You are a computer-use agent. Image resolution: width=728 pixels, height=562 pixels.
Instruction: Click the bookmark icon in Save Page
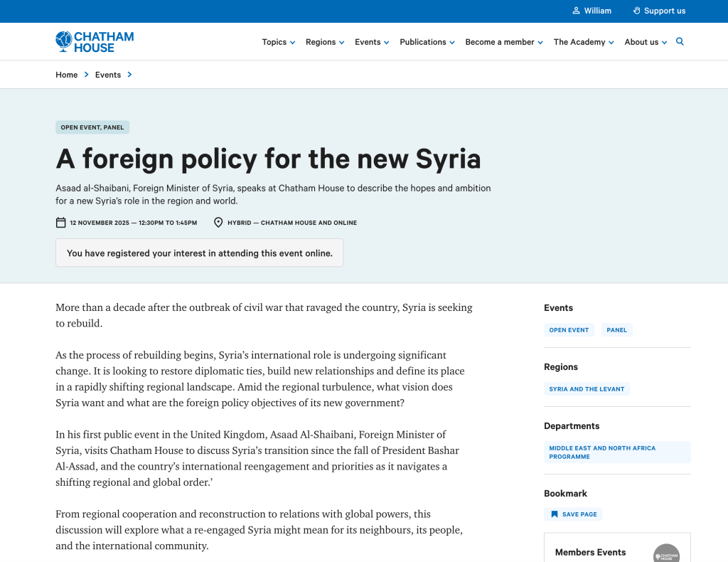pyautogui.click(x=555, y=514)
